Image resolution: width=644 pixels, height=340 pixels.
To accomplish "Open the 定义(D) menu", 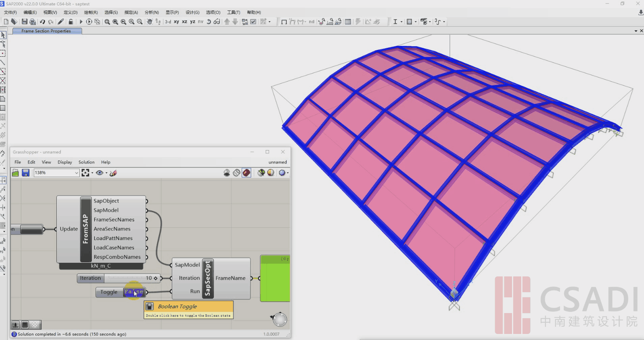I will [x=70, y=12].
